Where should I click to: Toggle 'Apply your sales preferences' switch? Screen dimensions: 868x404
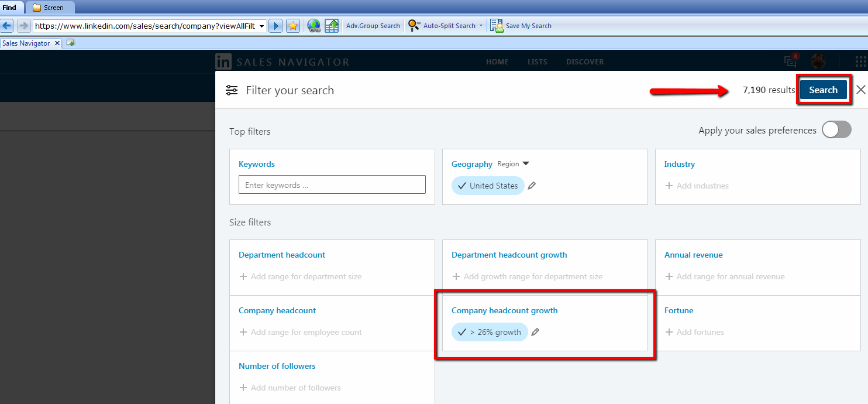pyautogui.click(x=836, y=130)
